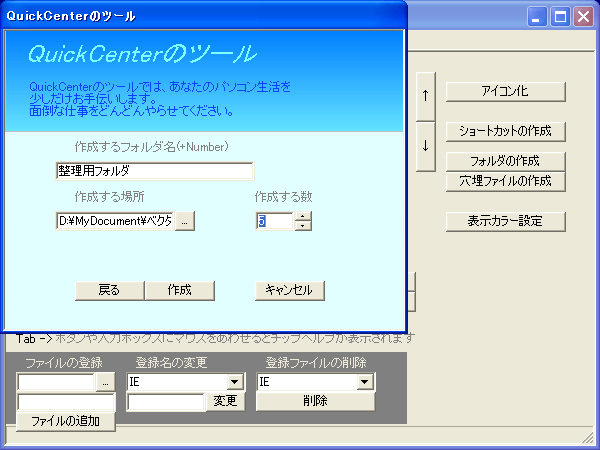Open 表示カラー設定 color settings
Image resolution: width=600 pixels, height=450 pixels.
click(505, 221)
